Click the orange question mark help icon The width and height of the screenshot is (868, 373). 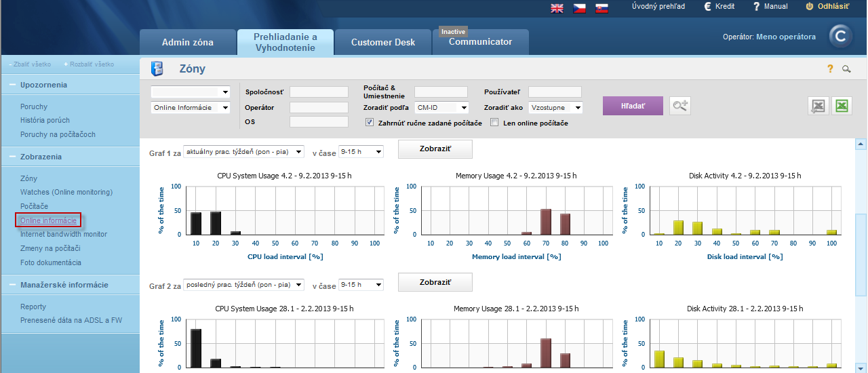pyautogui.click(x=829, y=68)
